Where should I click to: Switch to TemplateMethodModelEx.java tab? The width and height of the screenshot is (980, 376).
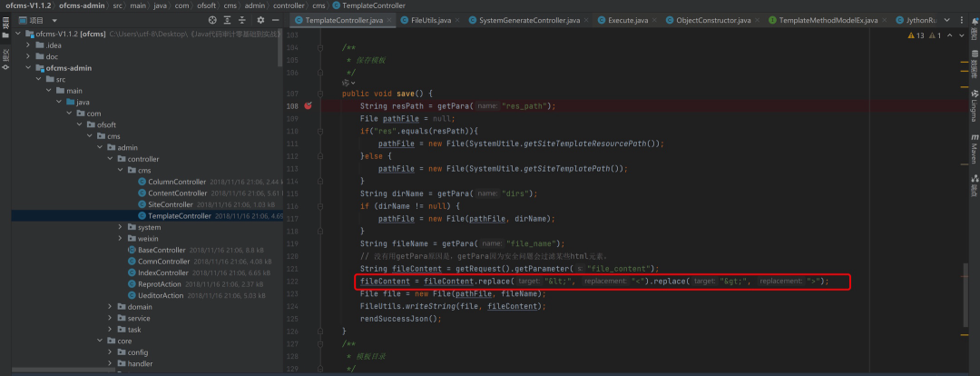coord(828,20)
